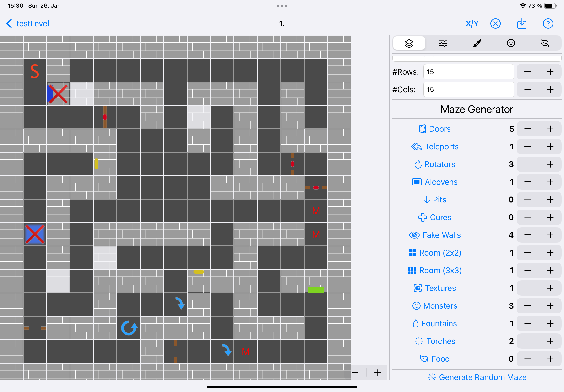Switch to the smiley monsters tab

click(x=511, y=43)
